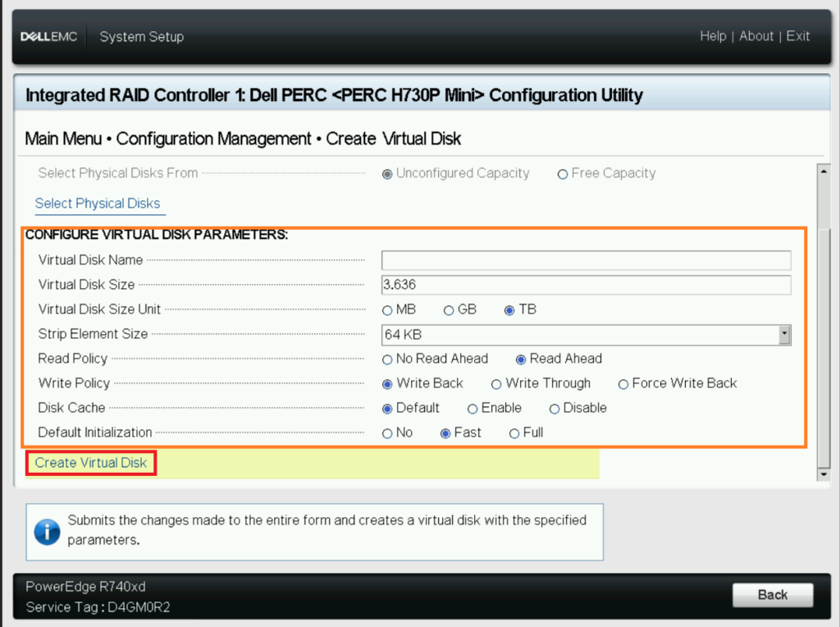
Task: Select Free Capacity radio button
Action: tap(563, 174)
